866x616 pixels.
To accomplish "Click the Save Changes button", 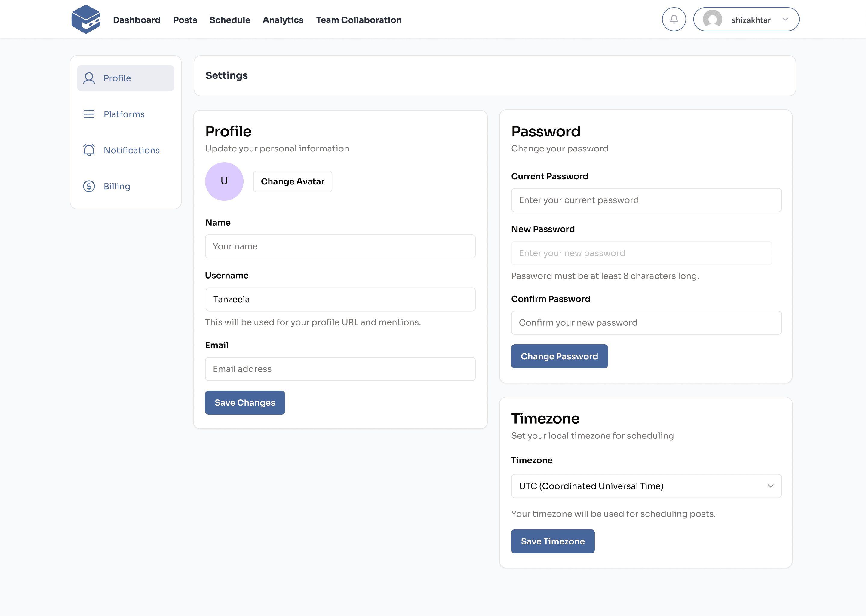I will [245, 402].
